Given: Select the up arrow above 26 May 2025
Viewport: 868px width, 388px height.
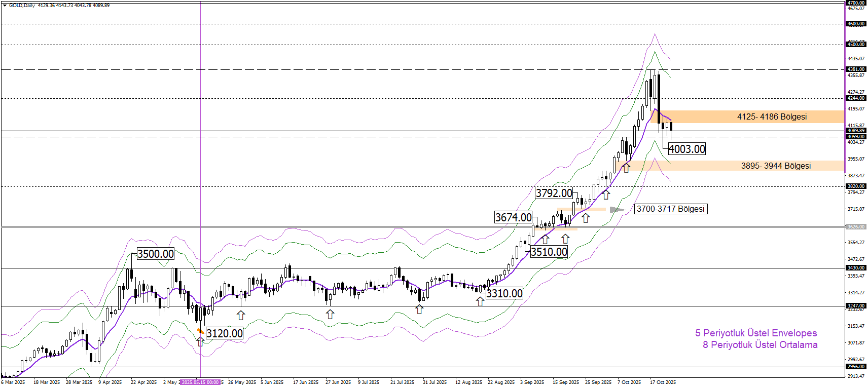Looking at the screenshot, I should tap(241, 315).
